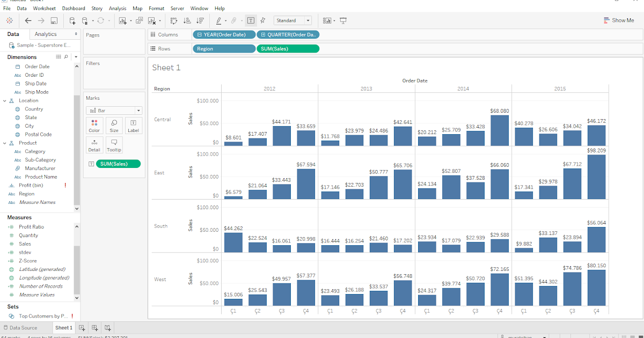Screen dimensions: 644x338
Task: Click the Label button on Marks card
Action: click(133, 126)
